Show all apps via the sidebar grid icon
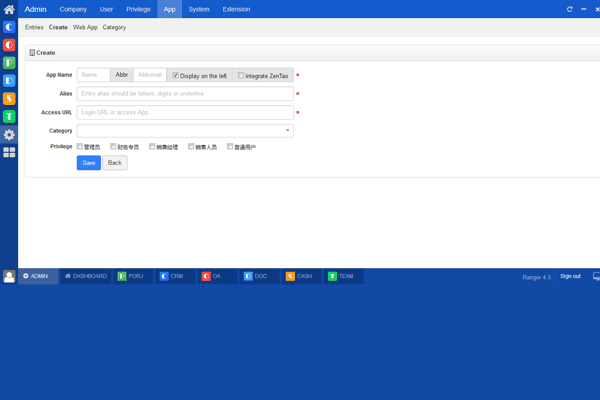600x400 pixels. (9, 153)
